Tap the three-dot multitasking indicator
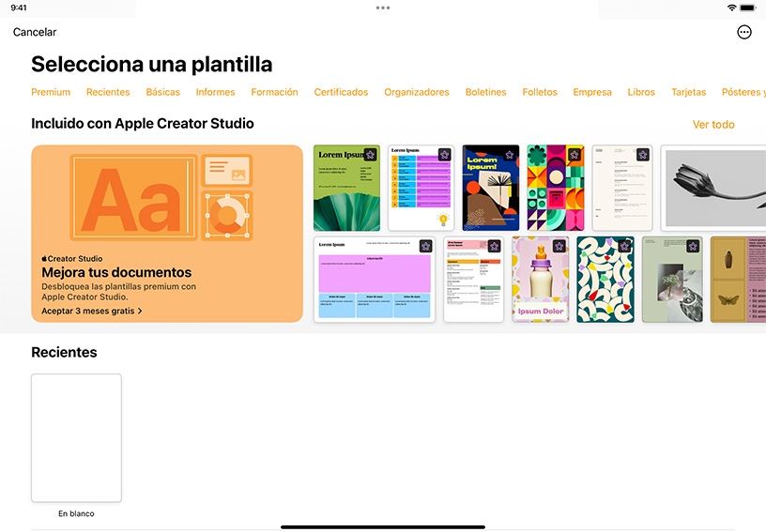This screenshot has height=532, width=766. (383, 8)
